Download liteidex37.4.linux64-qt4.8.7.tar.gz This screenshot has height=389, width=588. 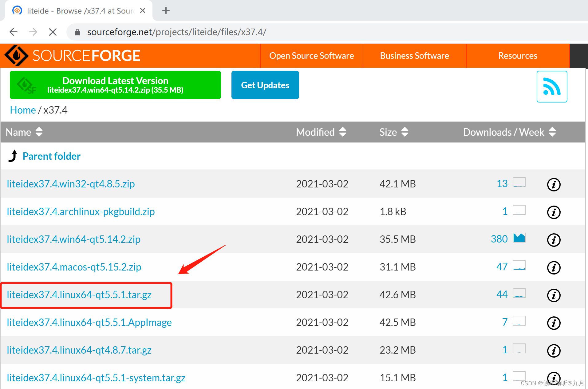pyautogui.click(x=79, y=350)
